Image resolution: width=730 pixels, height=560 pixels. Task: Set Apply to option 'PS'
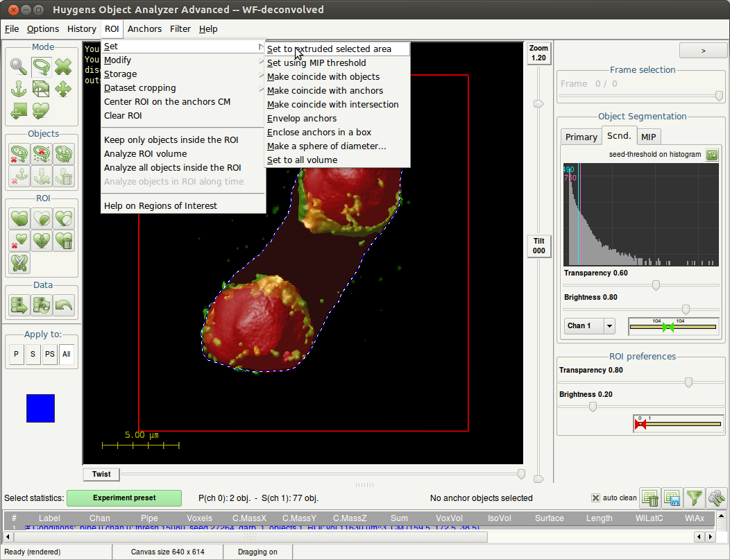50,354
